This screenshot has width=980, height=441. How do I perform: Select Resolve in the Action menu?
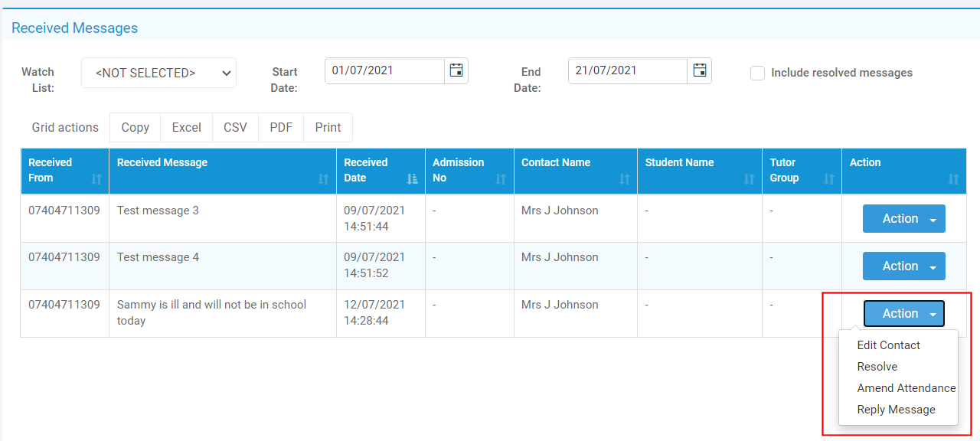click(x=877, y=367)
